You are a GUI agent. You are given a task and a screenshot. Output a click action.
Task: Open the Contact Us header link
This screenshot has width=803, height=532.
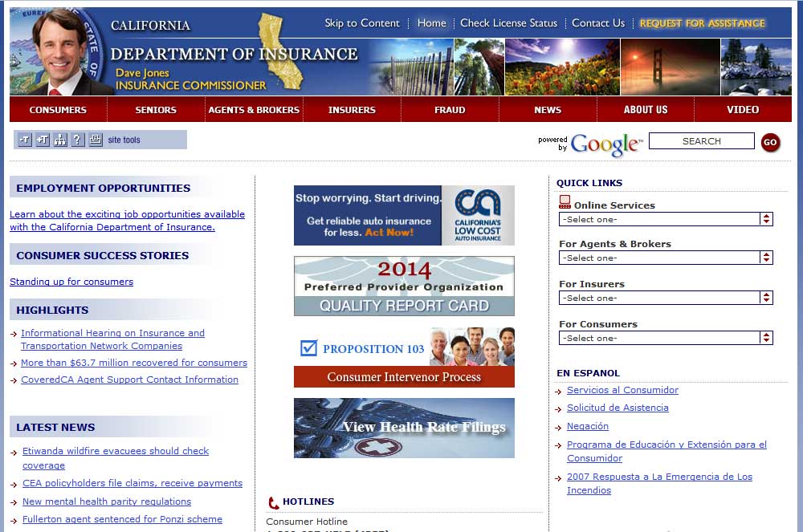click(x=598, y=23)
